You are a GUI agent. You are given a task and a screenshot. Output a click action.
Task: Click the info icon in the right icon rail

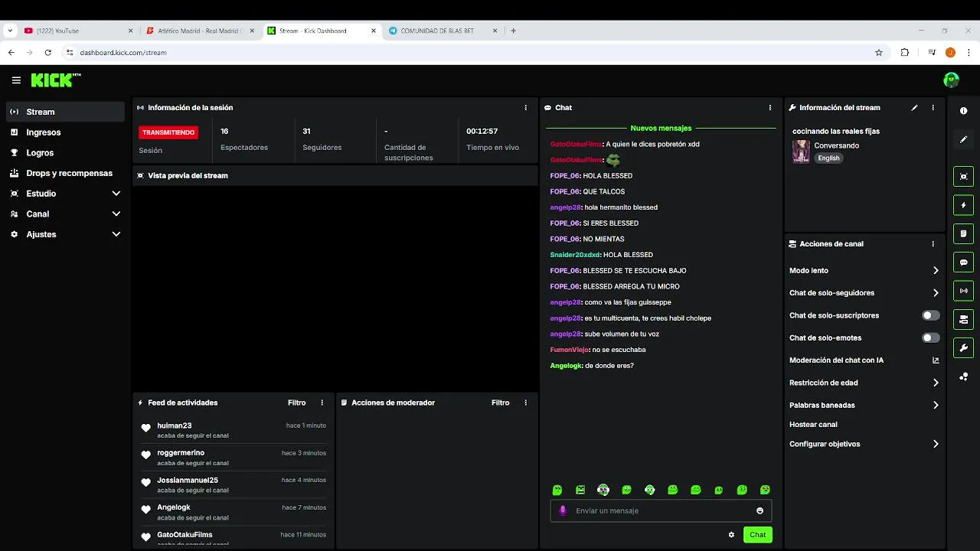(963, 111)
